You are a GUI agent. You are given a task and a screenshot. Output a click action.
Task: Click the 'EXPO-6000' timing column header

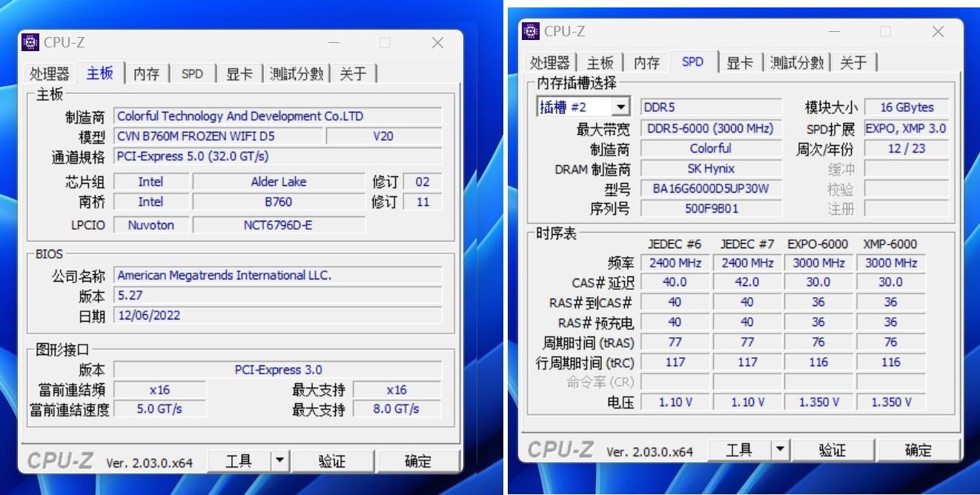818,244
